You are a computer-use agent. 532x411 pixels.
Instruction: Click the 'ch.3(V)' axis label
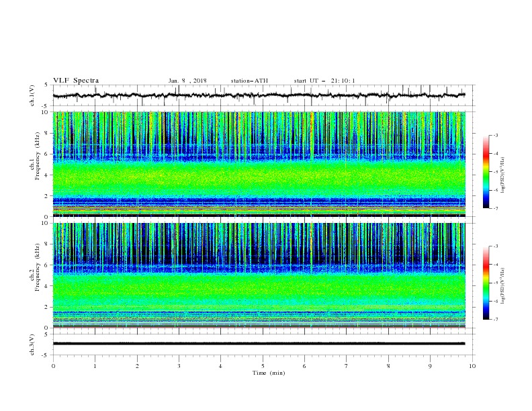[32, 345]
